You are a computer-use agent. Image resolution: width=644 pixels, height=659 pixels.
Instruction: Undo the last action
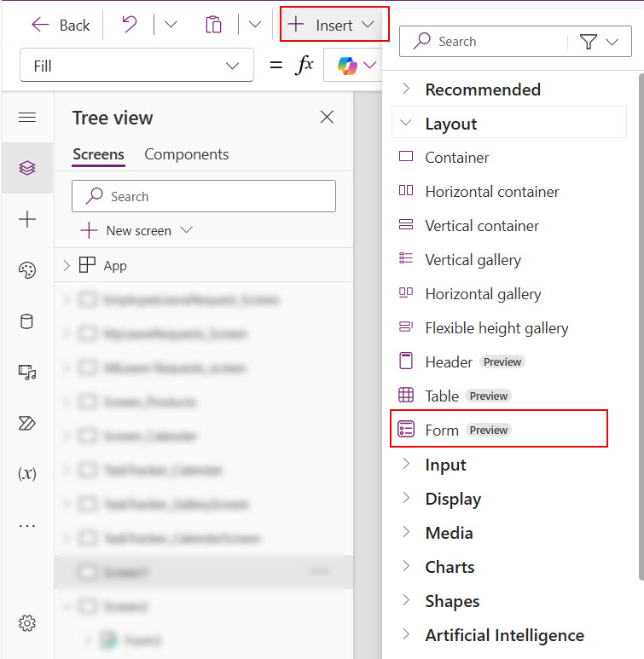tap(130, 25)
